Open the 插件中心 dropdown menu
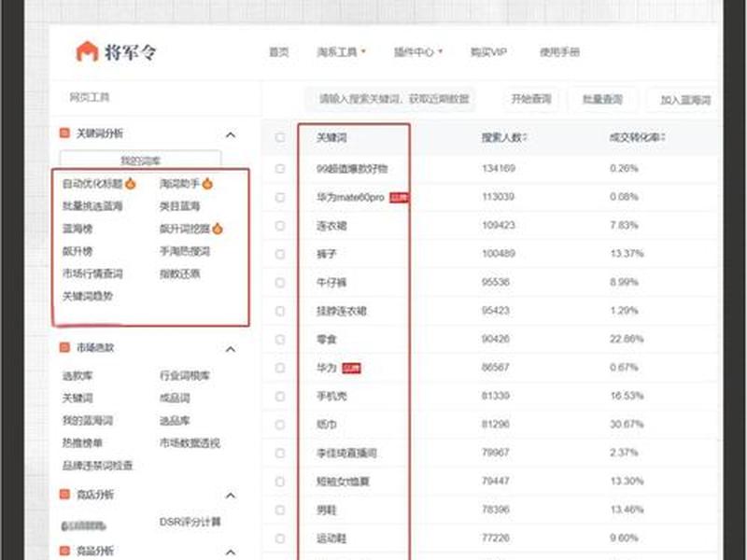 point(418,51)
